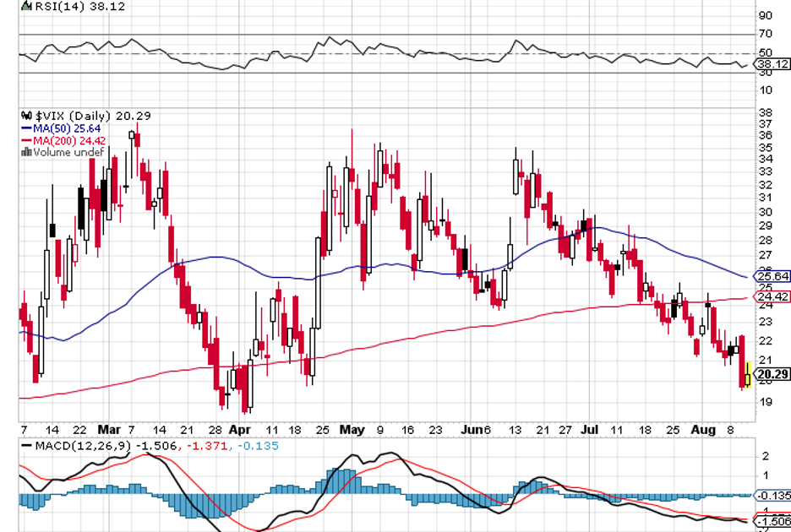The image size is (791, 532).
Task: Click the Aug label on date axis
Action: click(x=704, y=430)
